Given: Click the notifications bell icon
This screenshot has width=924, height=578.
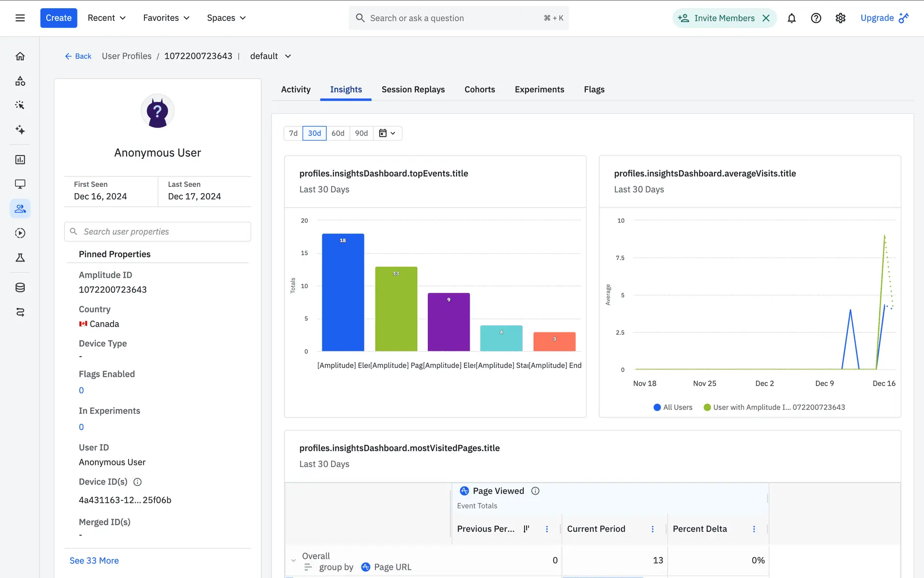Looking at the screenshot, I should [x=791, y=18].
